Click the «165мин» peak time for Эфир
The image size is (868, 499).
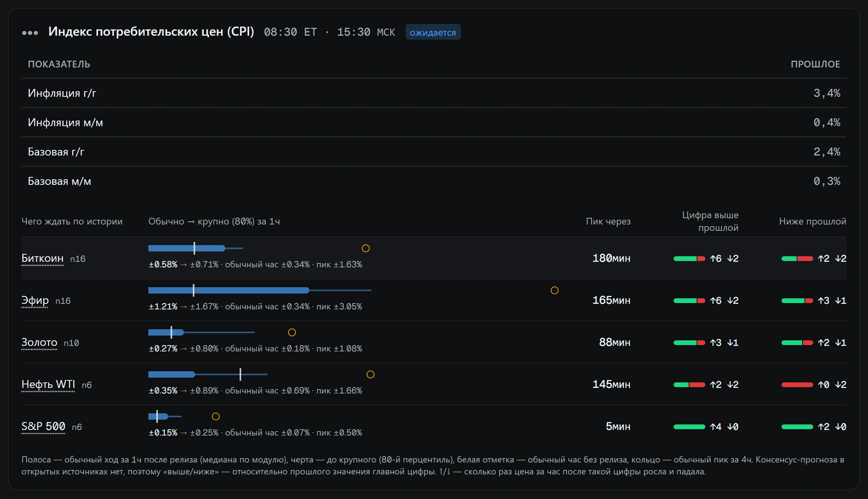click(611, 300)
